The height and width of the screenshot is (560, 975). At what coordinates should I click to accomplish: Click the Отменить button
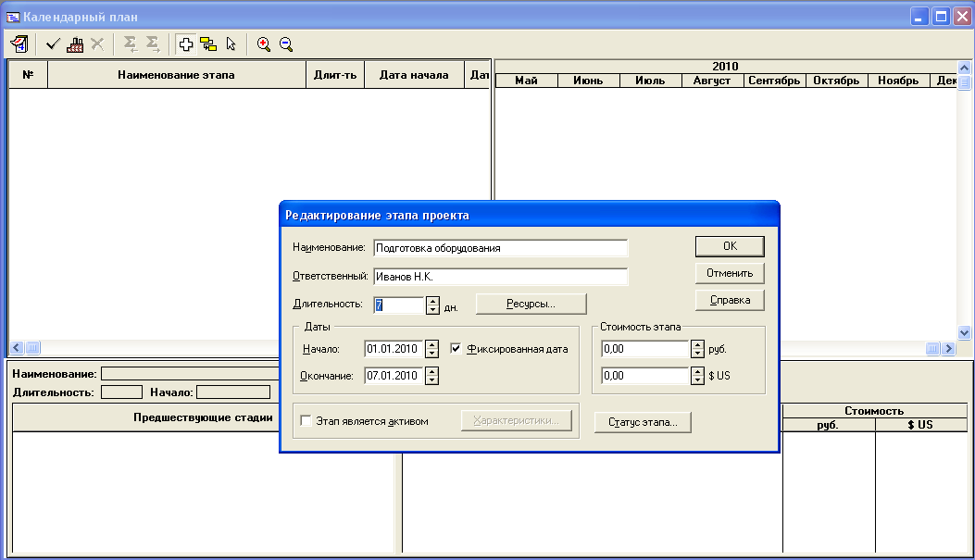click(730, 273)
